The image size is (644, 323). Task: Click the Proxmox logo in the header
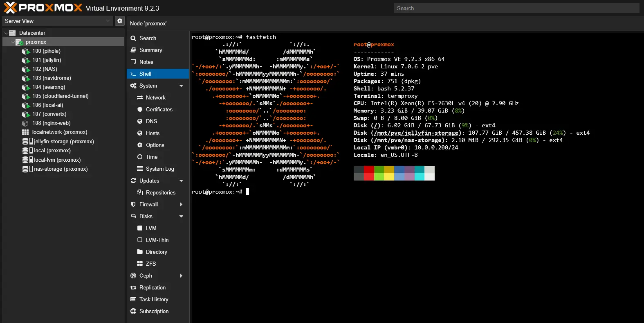pos(43,8)
